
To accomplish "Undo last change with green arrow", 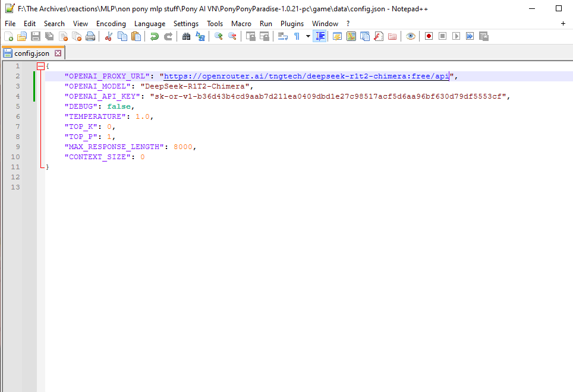I will pos(154,36).
